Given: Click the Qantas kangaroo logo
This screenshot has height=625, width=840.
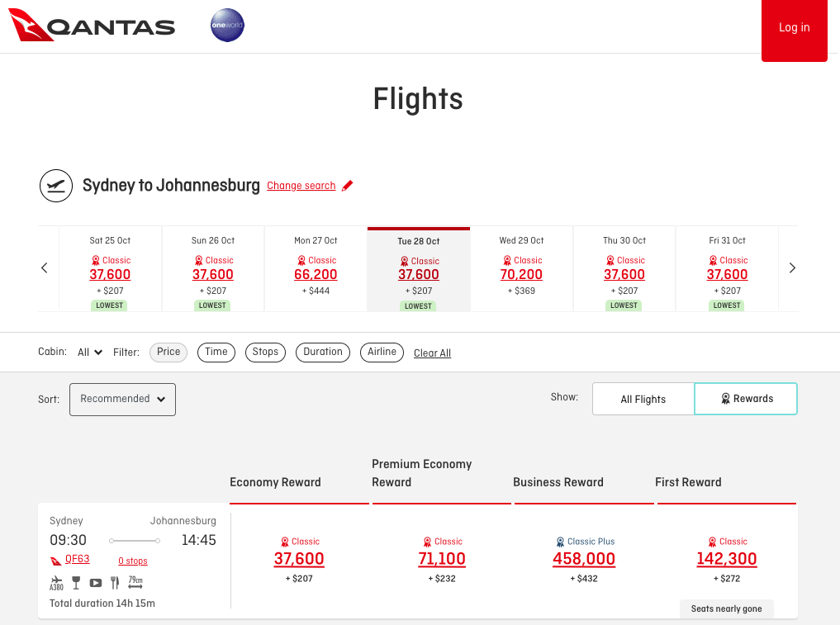Looking at the screenshot, I should coord(92,25).
